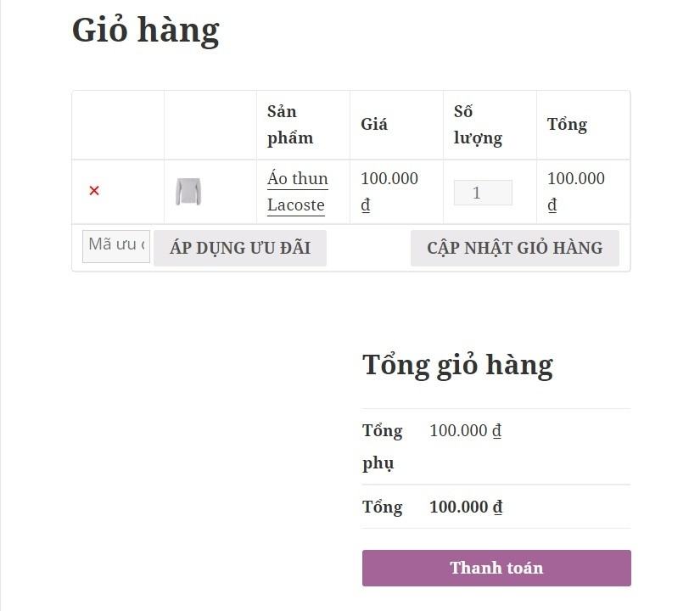Click the bold cart total amount
Image resolution: width=700 pixels, height=611 pixels.
(x=466, y=507)
